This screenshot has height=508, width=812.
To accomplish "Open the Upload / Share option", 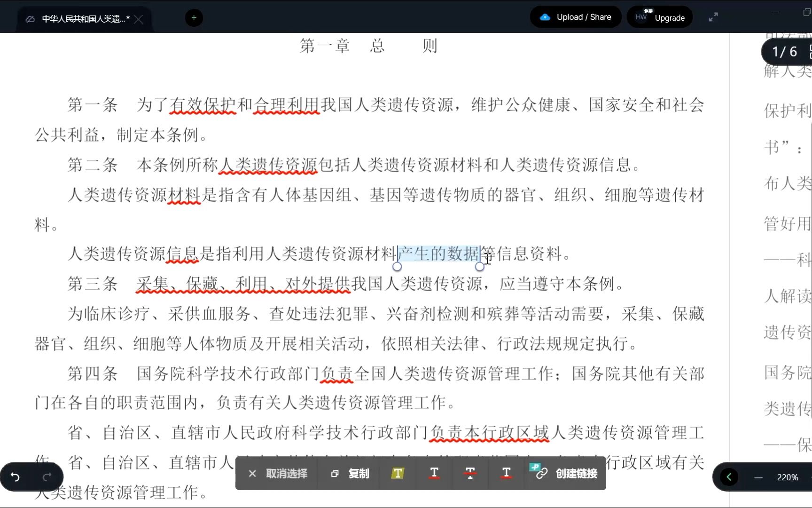I will click(x=576, y=17).
